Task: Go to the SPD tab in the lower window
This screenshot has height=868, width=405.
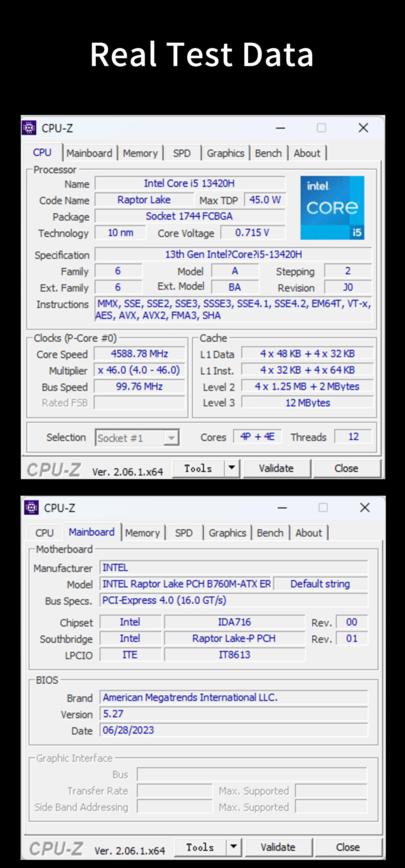Action: coord(183,533)
